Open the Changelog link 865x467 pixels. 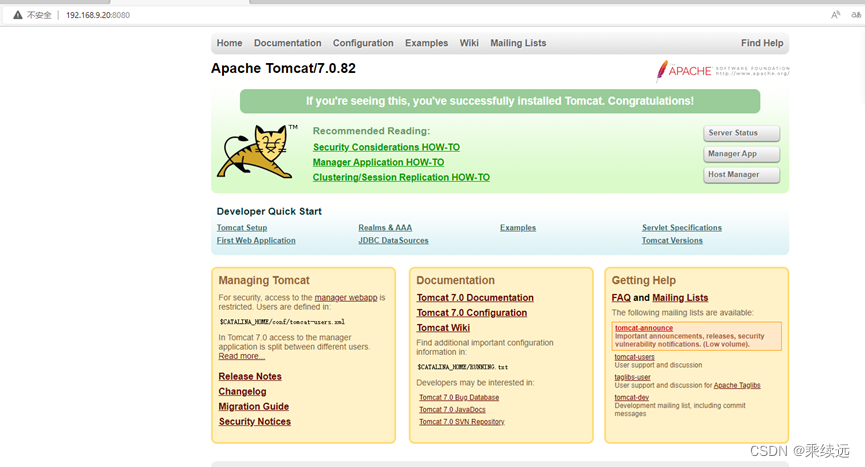click(242, 391)
